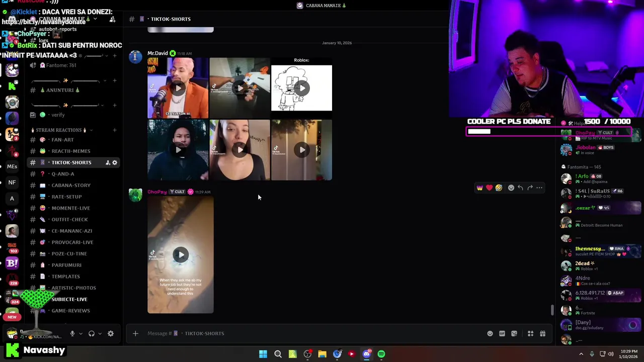Open the GIF picker button
The width and height of the screenshot is (644, 362).
(502, 333)
